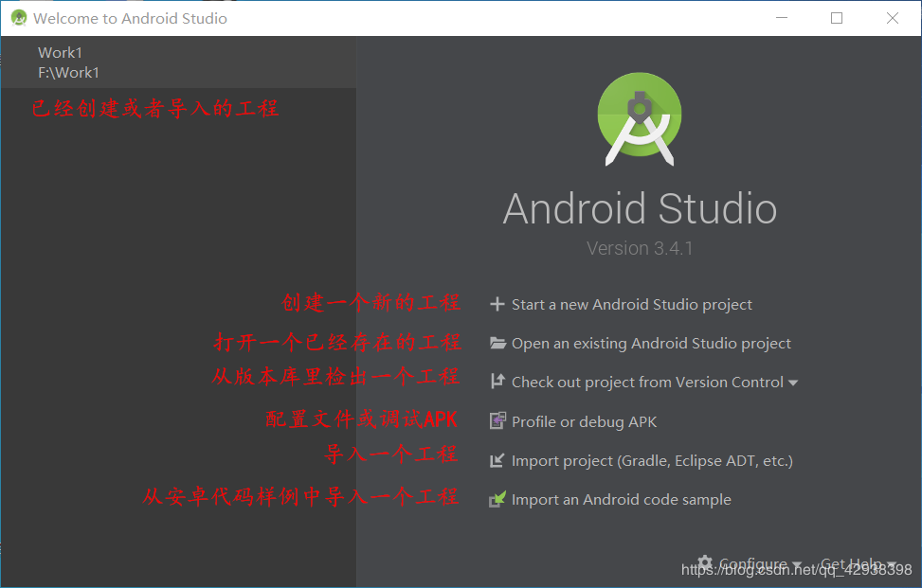Click the Android Studio logo icon in the title bar
Viewport: 922px width, 588px height.
[x=17, y=17]
